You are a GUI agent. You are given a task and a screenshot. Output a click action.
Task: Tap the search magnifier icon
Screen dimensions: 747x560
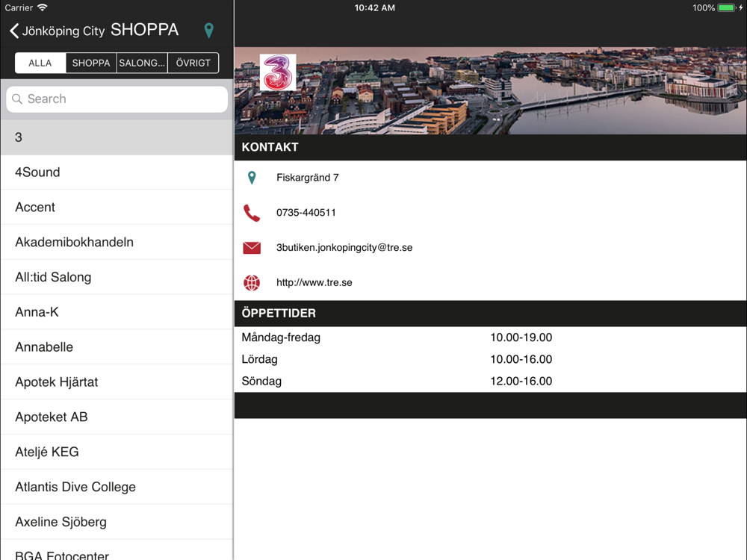[x=17, y=99]
